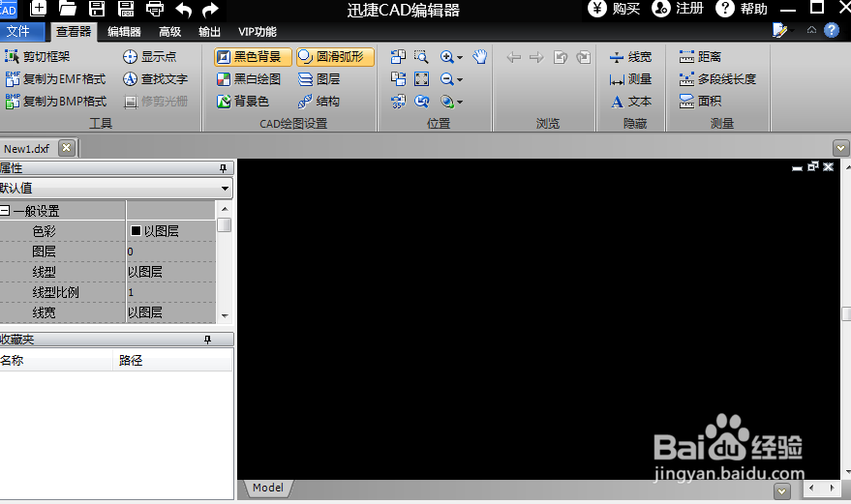The image size is (851, 504).
Task: Go to next file with right arrow
Action: tap(536, 57)
